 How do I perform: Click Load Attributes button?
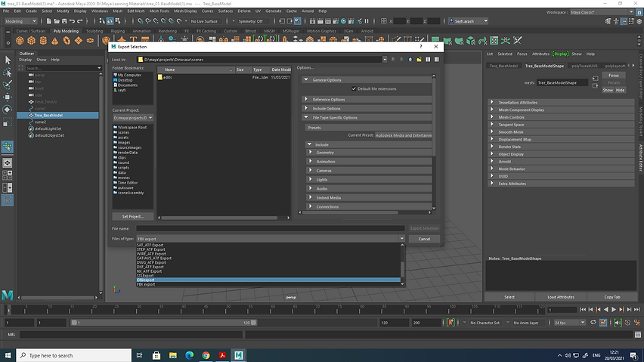tap(561, 297)
